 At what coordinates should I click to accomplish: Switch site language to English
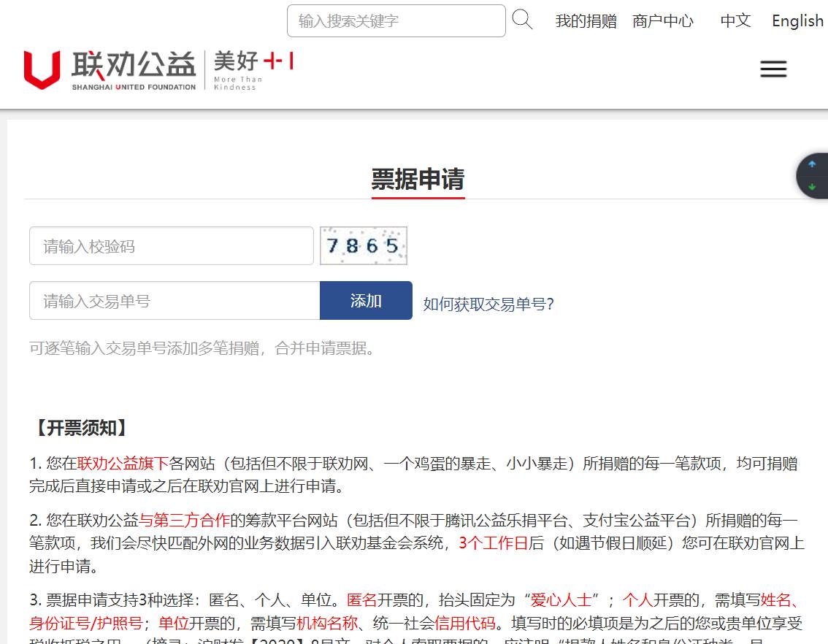(x=797, y=21)
